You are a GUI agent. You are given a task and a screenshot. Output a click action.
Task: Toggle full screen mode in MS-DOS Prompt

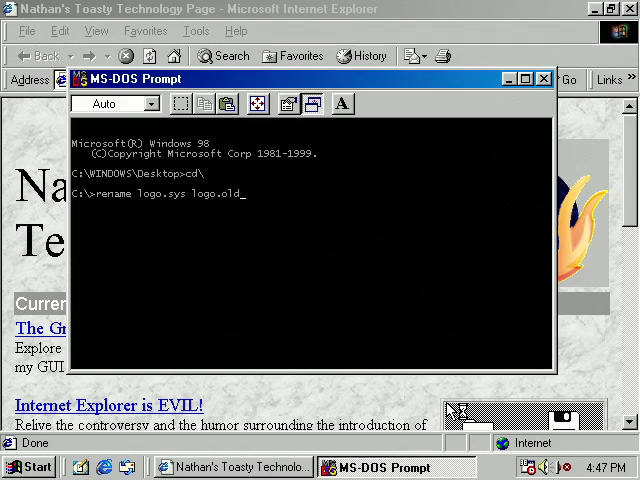click(258, 104)
